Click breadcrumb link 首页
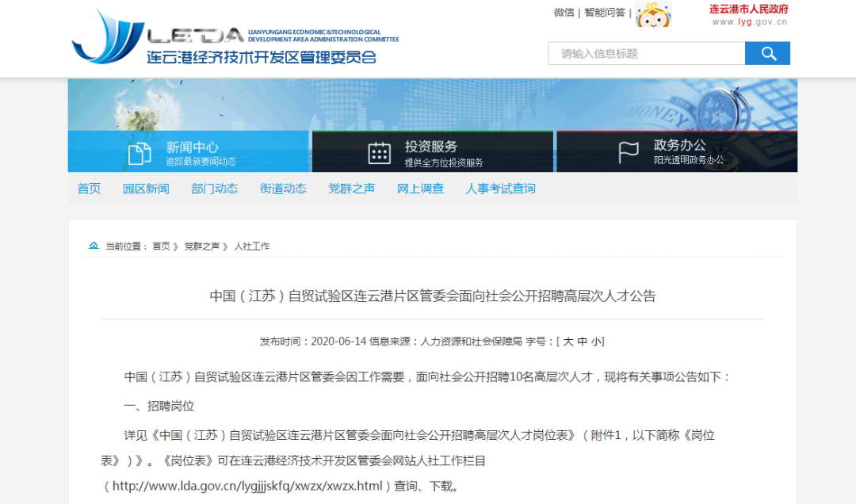Viewport: 856px width, 504px height. [161, 246]
